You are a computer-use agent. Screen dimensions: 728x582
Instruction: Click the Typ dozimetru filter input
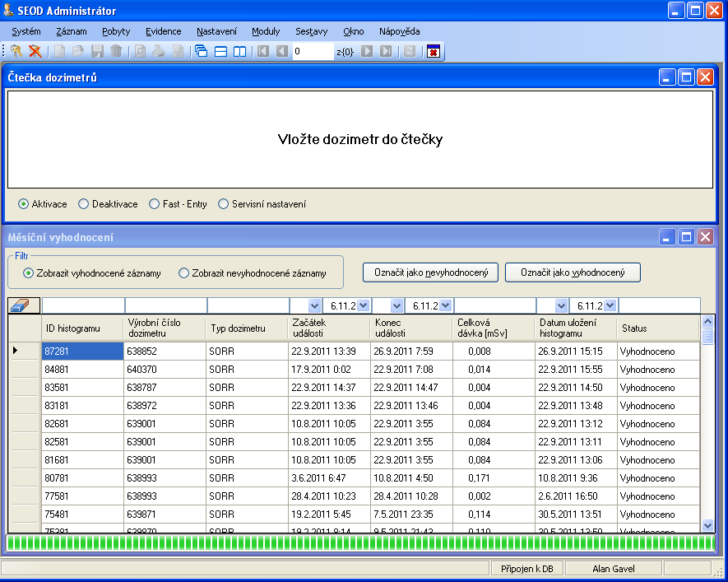coord(248,305)
